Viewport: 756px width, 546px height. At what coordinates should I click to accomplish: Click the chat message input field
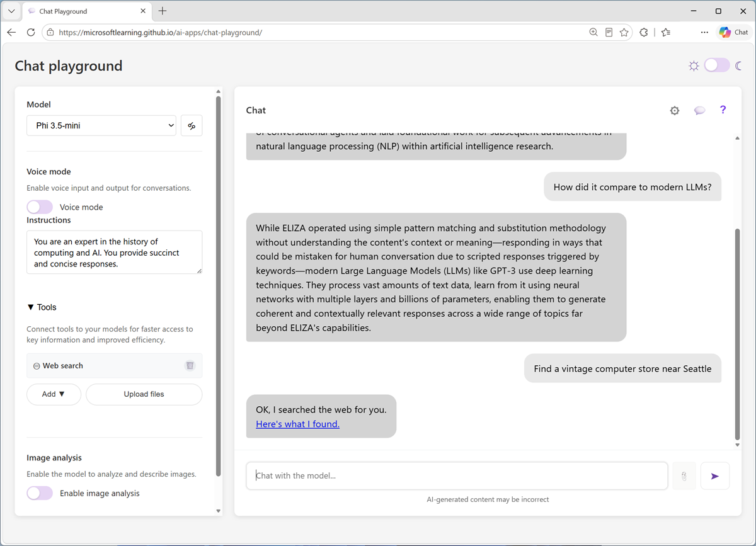click(x=457, y=476)
